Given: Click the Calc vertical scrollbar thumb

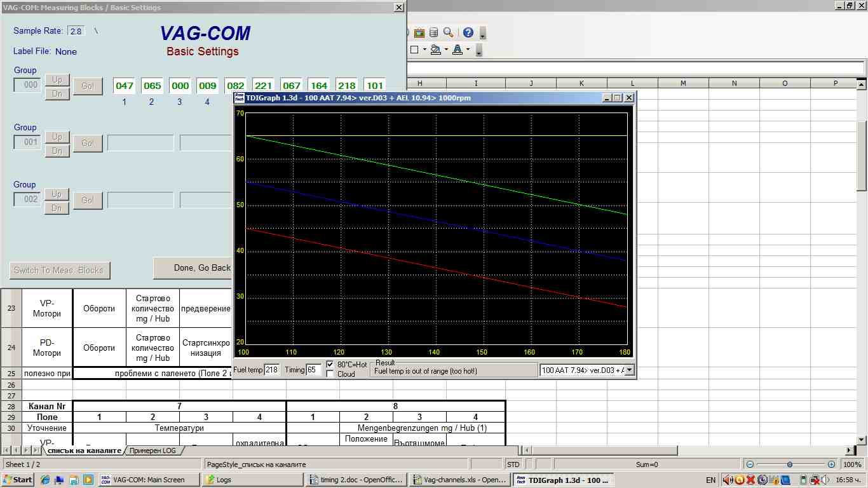Looking at the screenshot, I should pyautogui.click(x=862, y=156).
